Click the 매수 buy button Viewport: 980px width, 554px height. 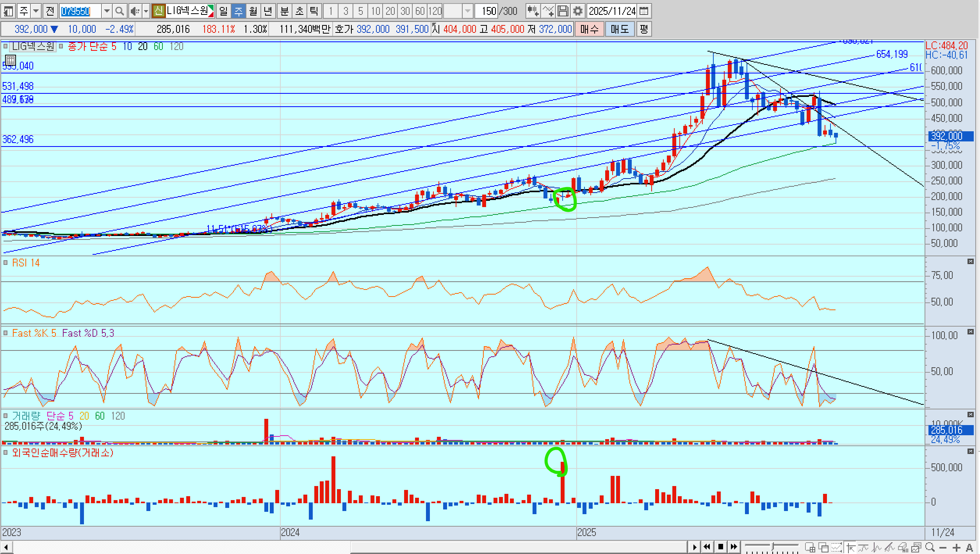click(x=589, y=29)
